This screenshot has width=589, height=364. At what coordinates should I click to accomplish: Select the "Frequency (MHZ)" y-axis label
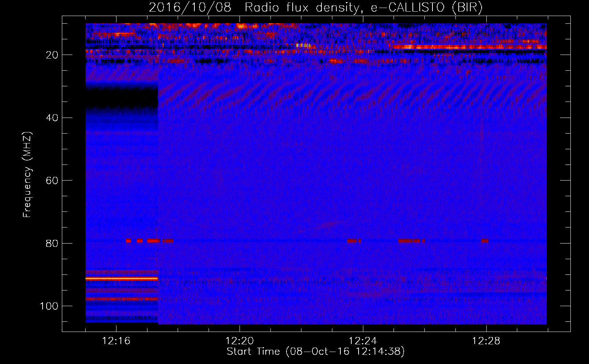tap(27, 175)
